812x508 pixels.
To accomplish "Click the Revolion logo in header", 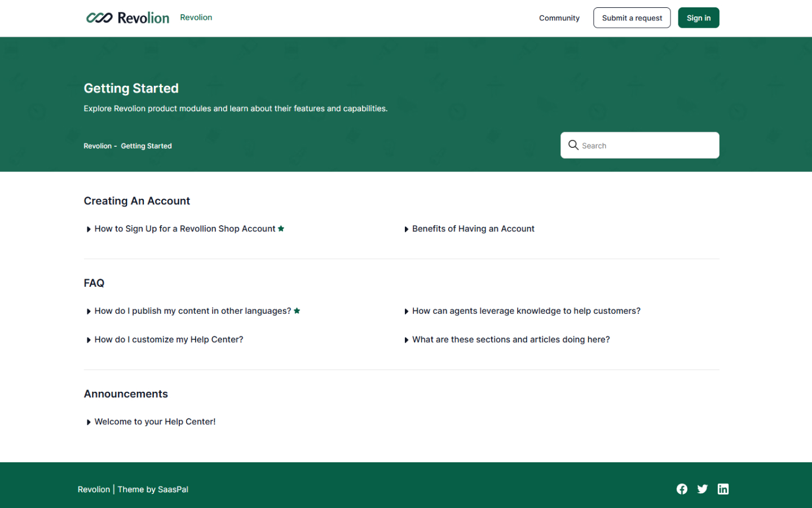I will click(x=127, y=18).
